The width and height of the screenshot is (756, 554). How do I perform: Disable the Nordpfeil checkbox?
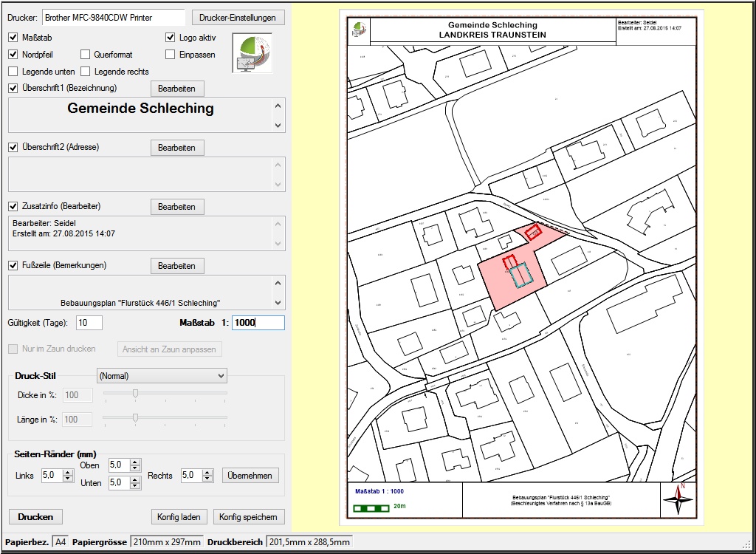tap(13, 55)
